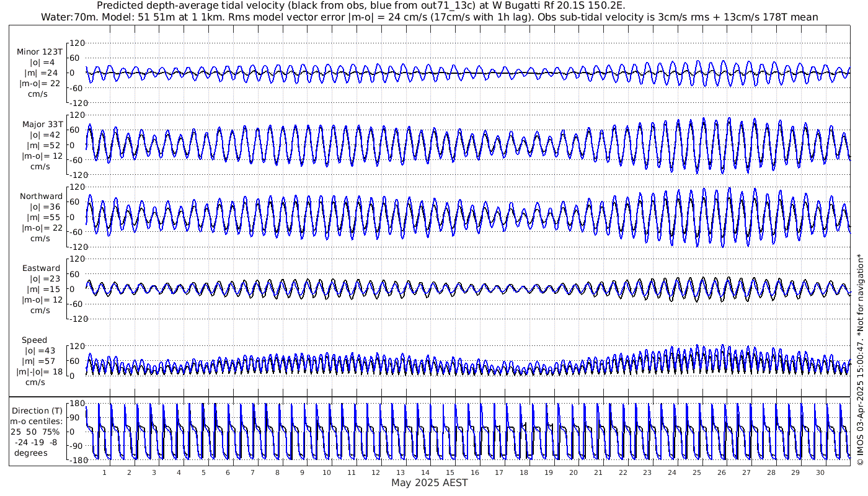
Task: Select the 'Eastward' velocity panel label
Action: (41, 268)
